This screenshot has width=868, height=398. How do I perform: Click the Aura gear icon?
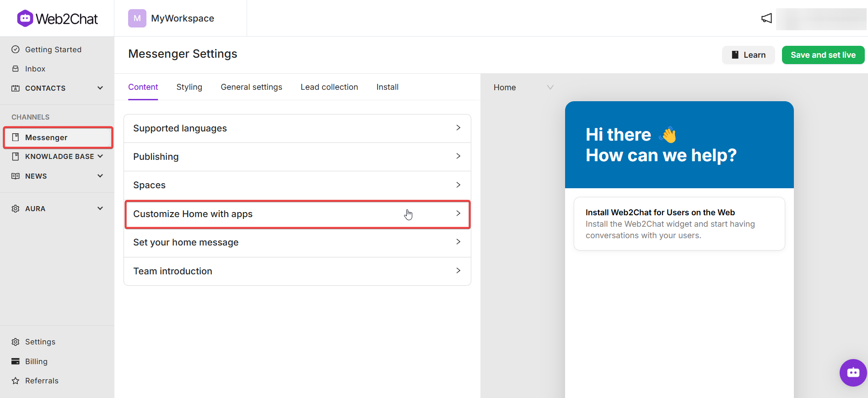click(16, 208)
